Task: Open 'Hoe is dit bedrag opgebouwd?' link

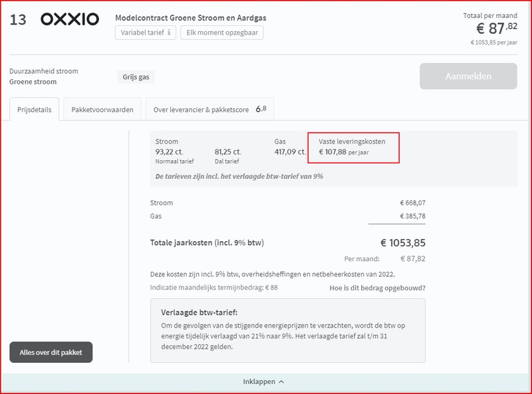Action: coord(378,288)
